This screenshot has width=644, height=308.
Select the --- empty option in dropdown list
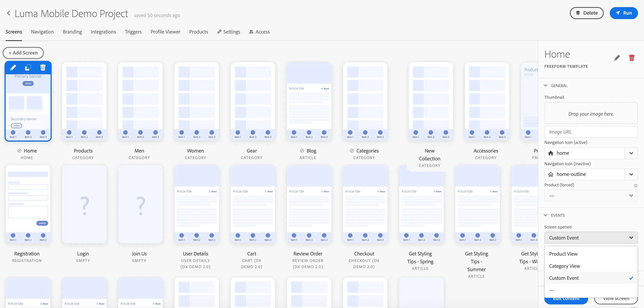(x=591, y=290)
